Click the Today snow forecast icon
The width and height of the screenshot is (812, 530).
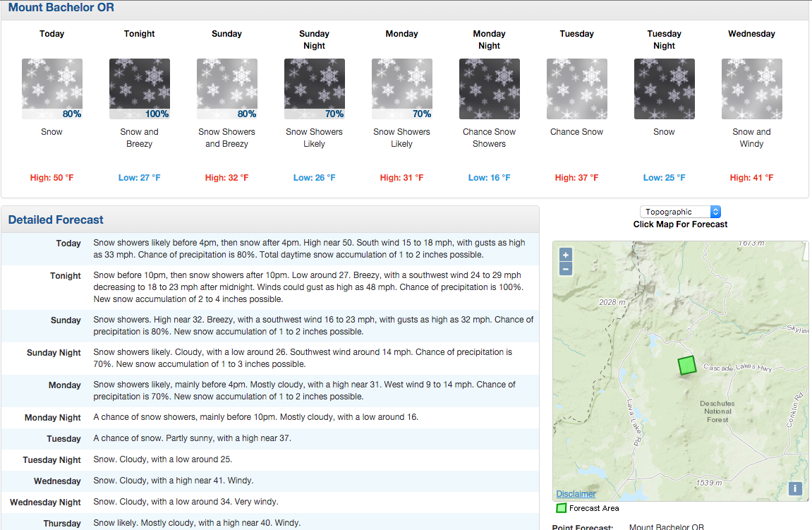51,89
